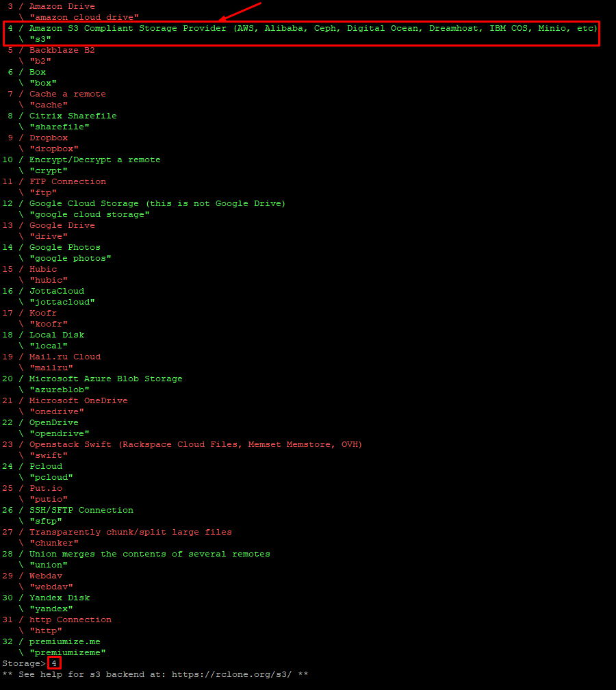Select the "onedrive" value text
Image resolution: width=616 pixels, height=690 pixels.
[57, 412]
